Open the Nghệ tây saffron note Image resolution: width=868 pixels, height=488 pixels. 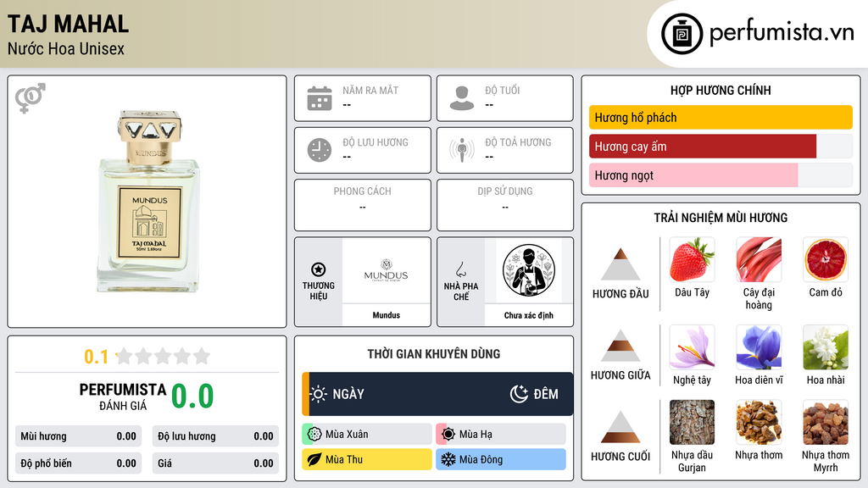point(692,355)
